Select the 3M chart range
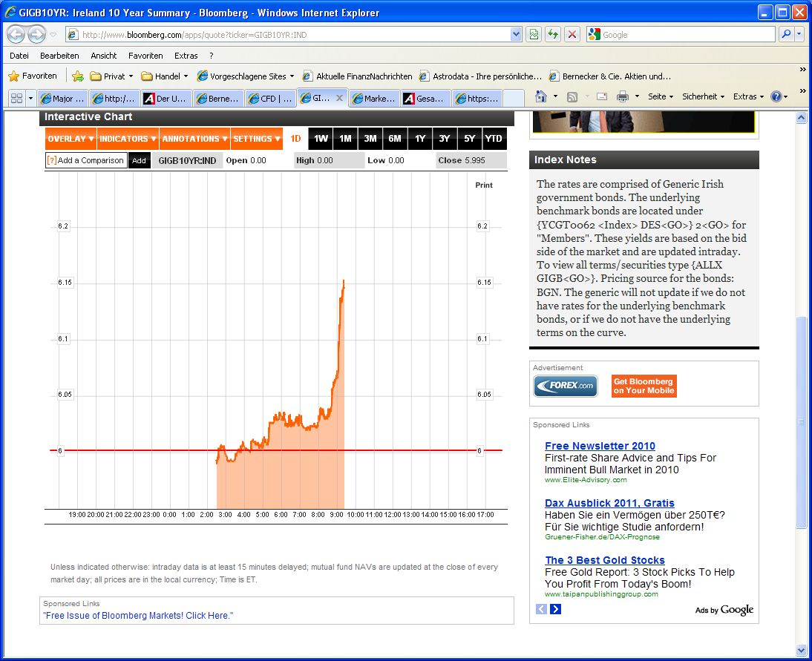 (370, 139)
